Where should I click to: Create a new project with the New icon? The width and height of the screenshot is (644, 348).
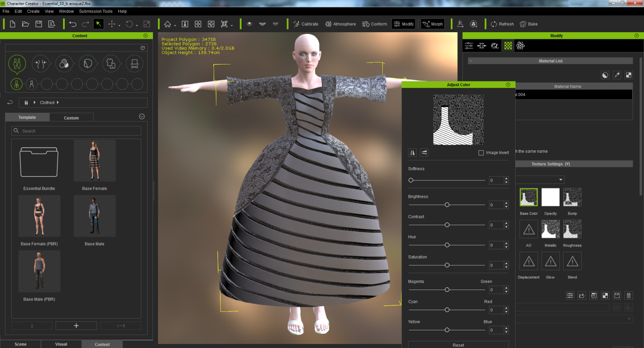12,24
